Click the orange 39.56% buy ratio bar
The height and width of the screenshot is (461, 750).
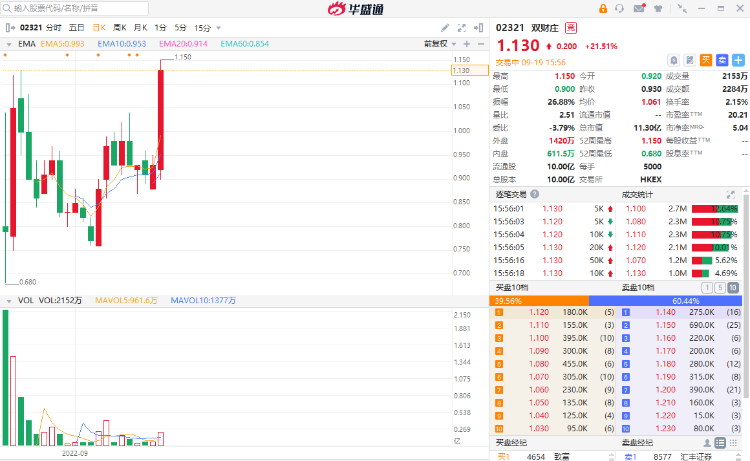coord(539,301)
